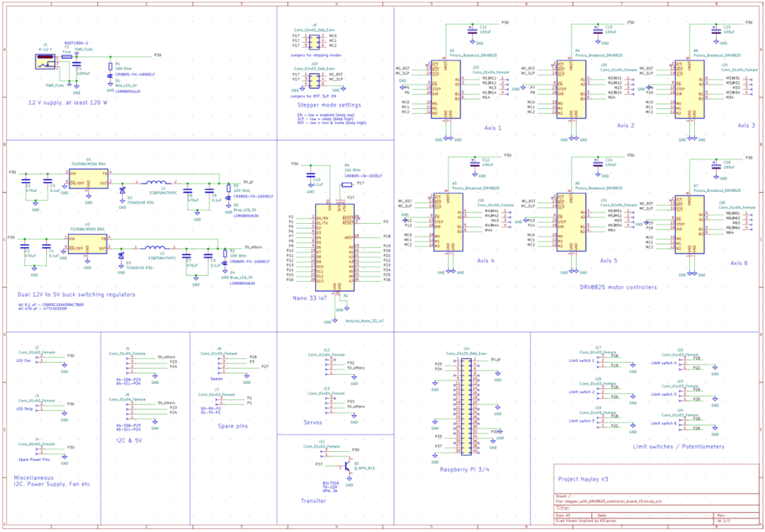Select the A6 DRV8825 breakout for Axis 3
The width and height of the screenshot is (765, 532).
point(689,89)
